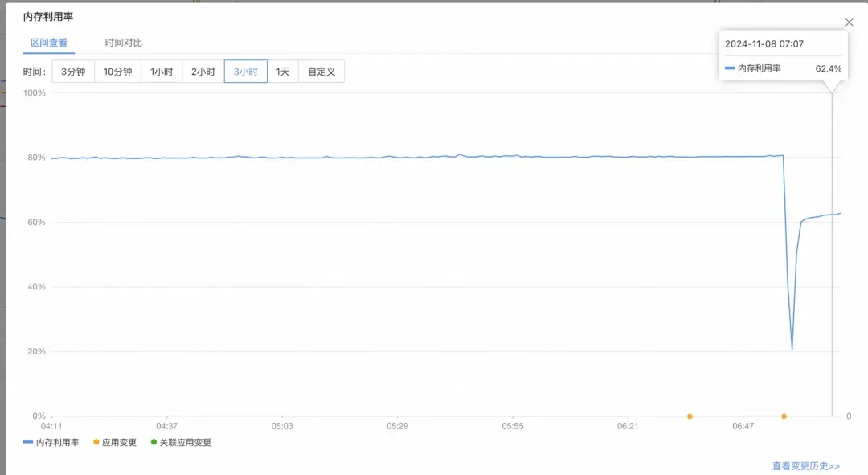Click the earlier orange 应用变更 marker dot

(690, 416)
